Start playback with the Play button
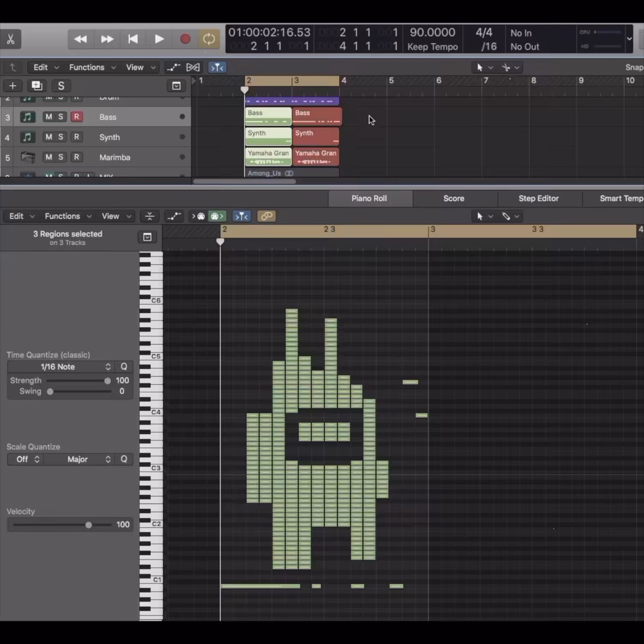This screenshot has width=644, height=644. pos(159,39)
